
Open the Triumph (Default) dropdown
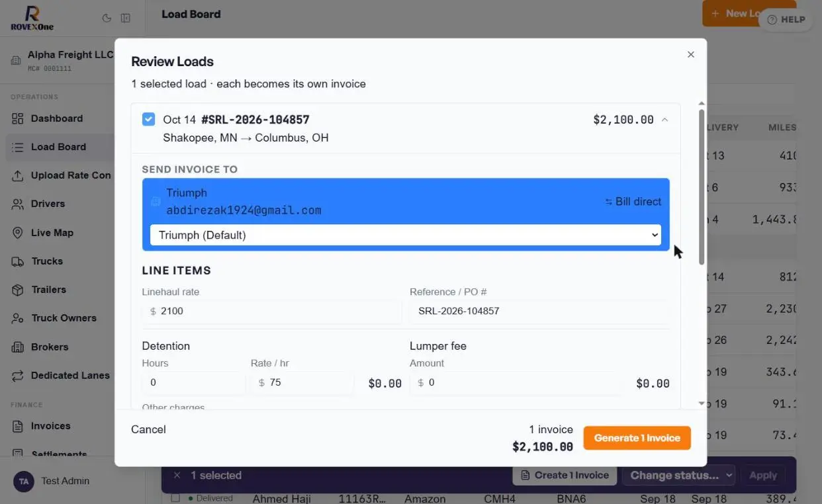click(406, 235)
